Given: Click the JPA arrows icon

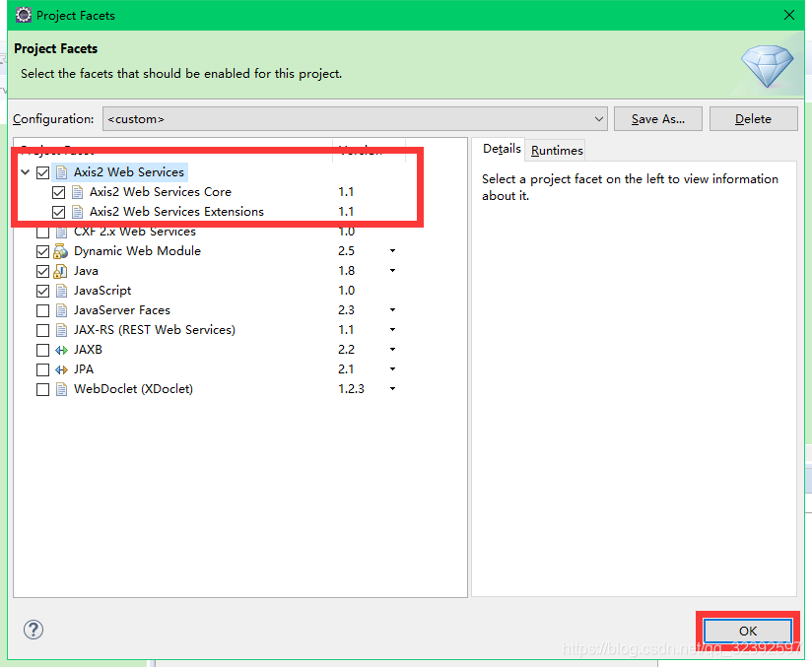Looking at the screenshot, I should coord(61,369).
